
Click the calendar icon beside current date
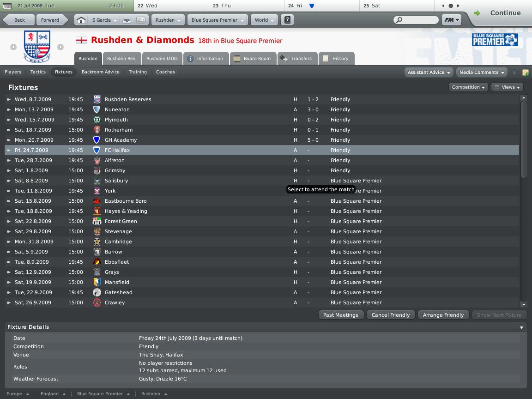(7, 6)
